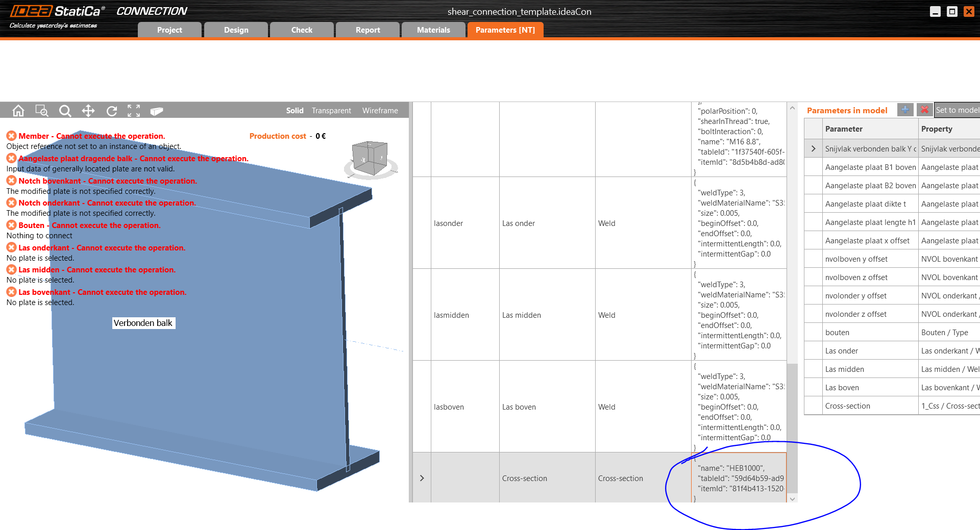The width and height of the screenshot is (980, 530).
Task: Click the Fit to view icon
Action: click(134, 110)
